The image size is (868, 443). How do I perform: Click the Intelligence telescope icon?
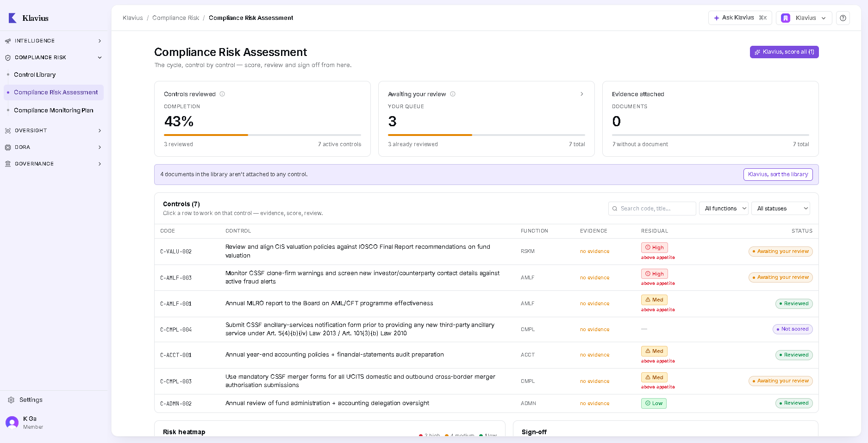(x=8, y=41)
